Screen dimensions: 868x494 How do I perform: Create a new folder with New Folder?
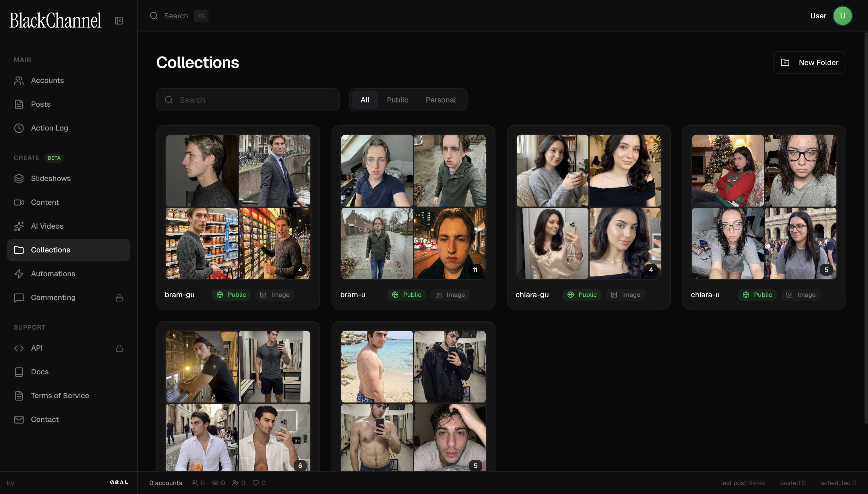809,63
